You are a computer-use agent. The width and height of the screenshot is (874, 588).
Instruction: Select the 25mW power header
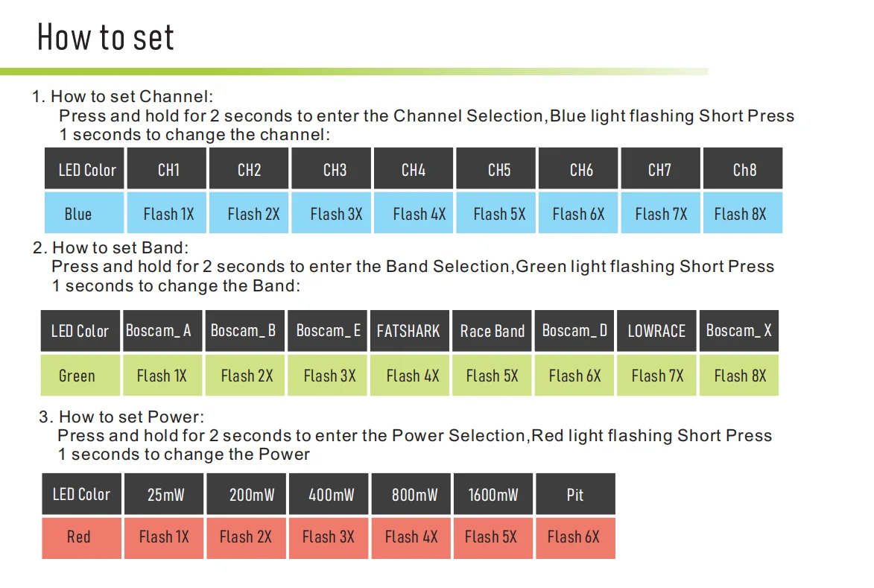click(163, 494)
